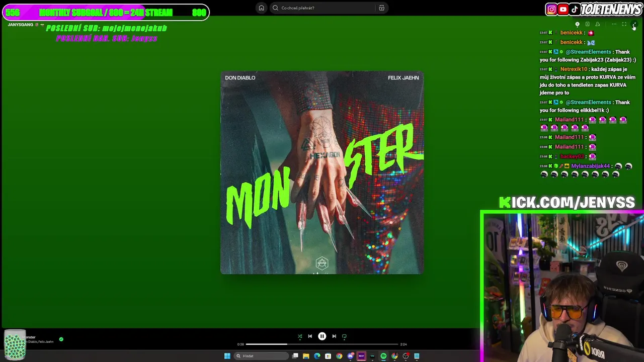Open the three-dot more options menu
644x362 pixels.
tap(614, 24)
